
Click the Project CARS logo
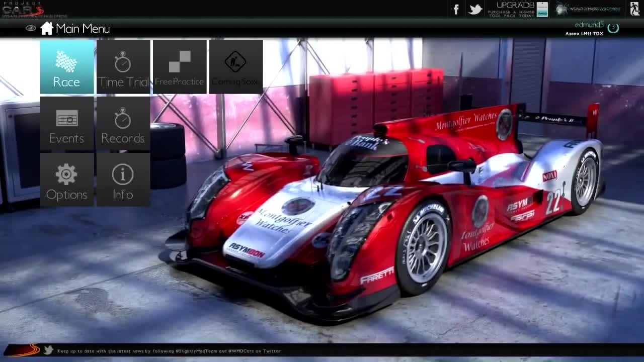click(23, 9)
